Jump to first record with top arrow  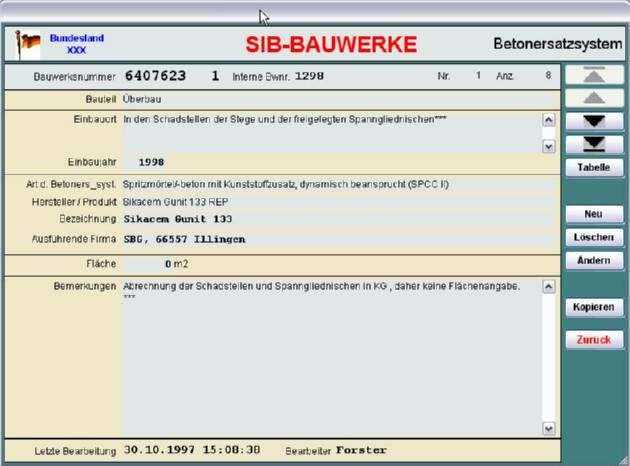(594, 75)
